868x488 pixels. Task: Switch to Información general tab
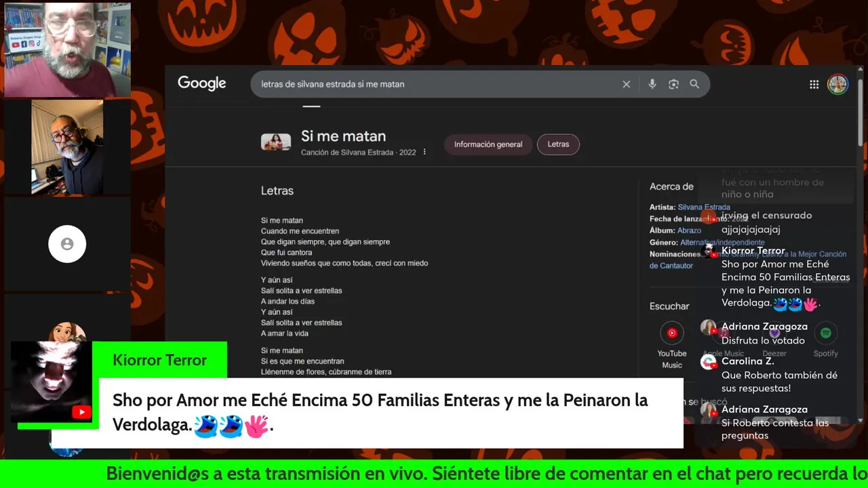click(x=488, y=144)
